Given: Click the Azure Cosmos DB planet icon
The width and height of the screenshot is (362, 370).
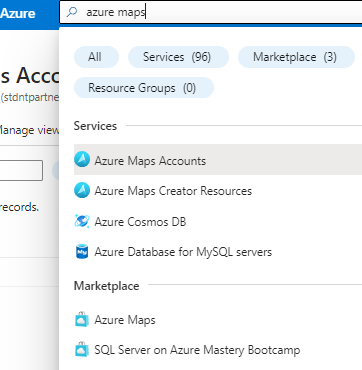Looking at the screenshot, I should click(82, 221).
